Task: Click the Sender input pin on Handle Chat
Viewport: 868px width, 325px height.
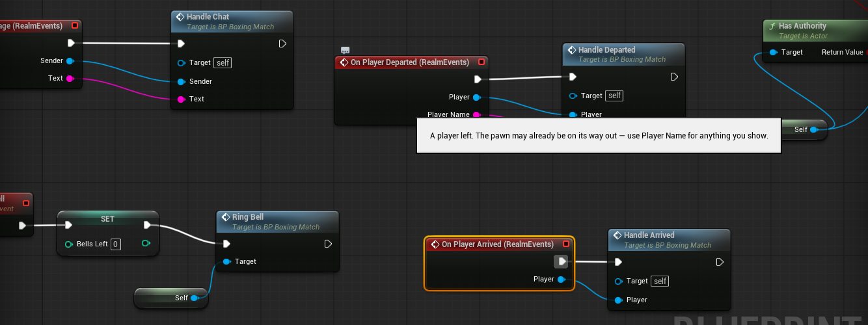Action: (x=182, y=81)
